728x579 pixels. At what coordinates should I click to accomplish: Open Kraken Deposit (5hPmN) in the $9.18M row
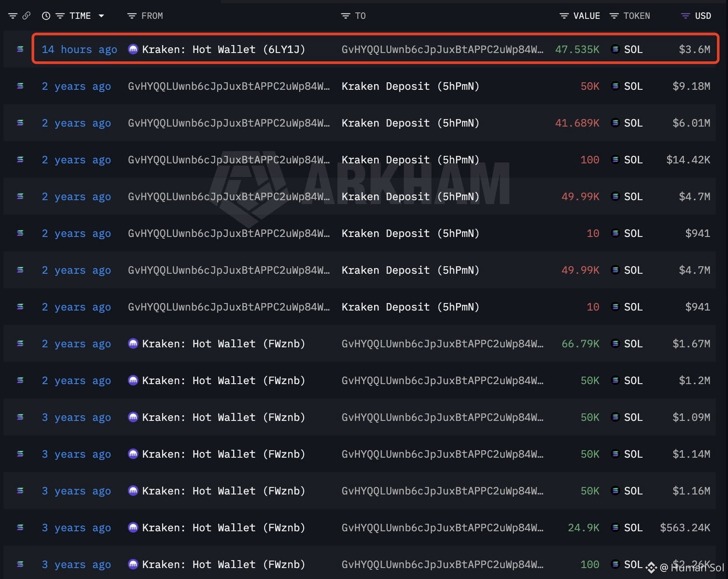(x=410, y=86)
